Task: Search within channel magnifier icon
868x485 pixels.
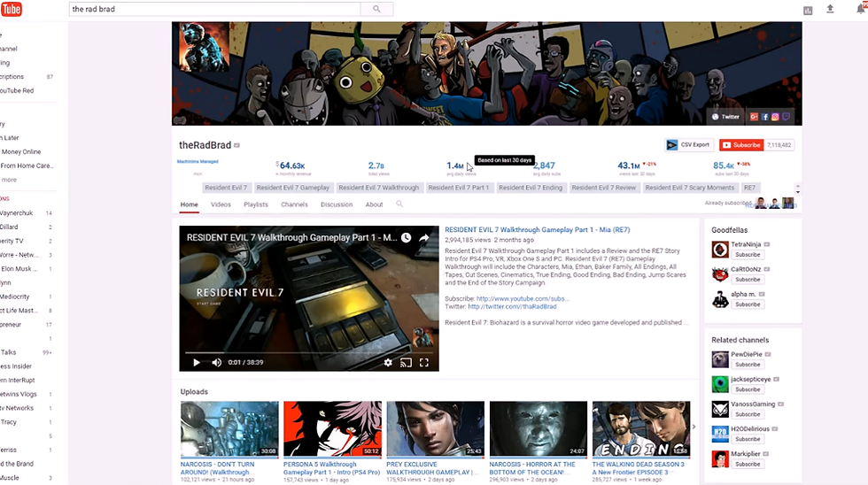Action: [399, 204]
